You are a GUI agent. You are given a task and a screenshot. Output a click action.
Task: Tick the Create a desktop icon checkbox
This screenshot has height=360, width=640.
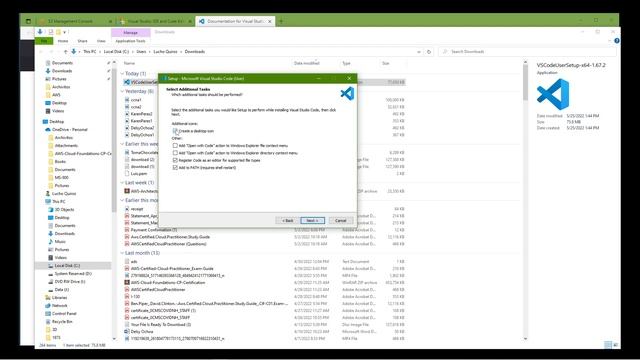(175, 131)
